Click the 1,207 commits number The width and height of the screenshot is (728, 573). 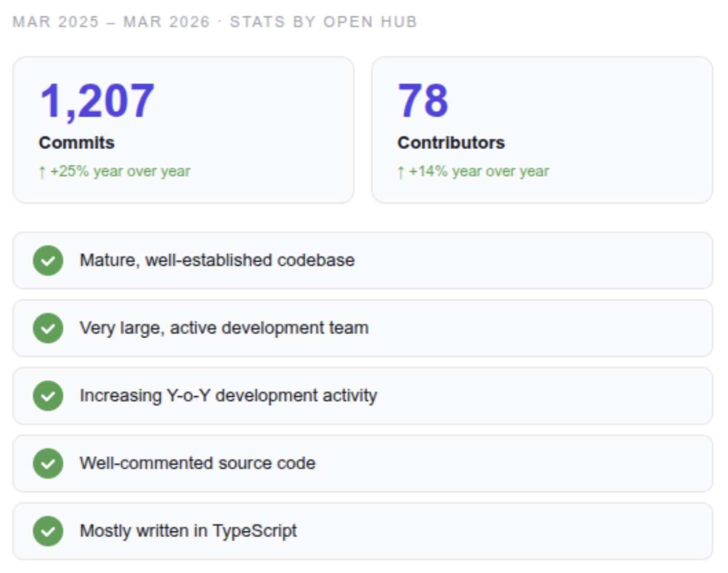coord(97,101)
